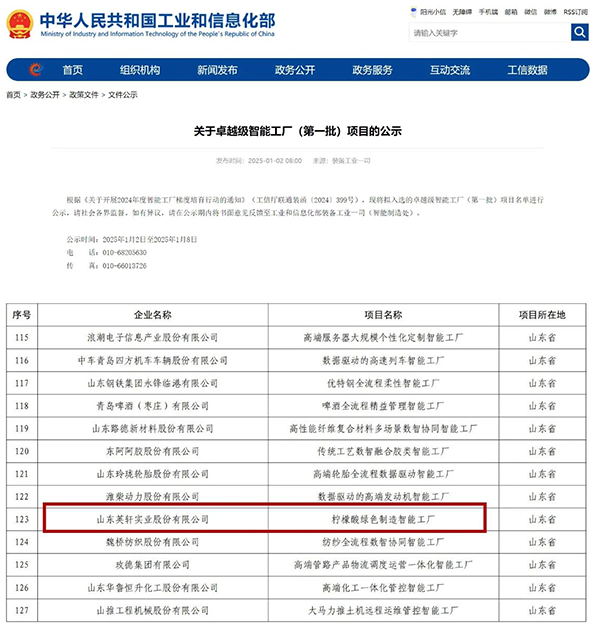Click the publish time 2025-01-02 08:00
593x631 pixels.
click(x=275, y=161)
